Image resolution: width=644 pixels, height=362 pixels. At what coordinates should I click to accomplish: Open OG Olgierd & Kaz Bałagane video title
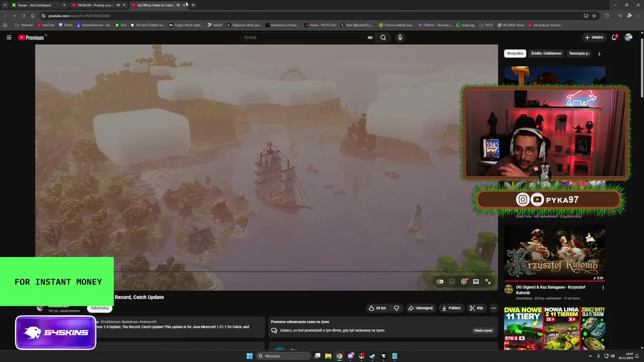550,290
